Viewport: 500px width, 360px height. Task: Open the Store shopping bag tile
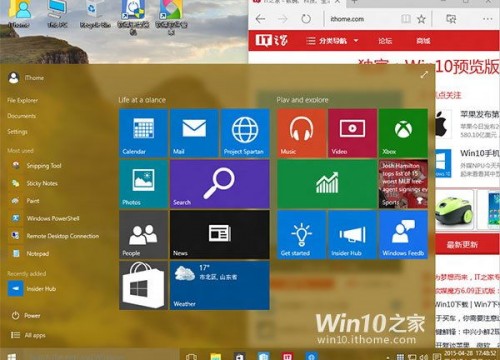pos(143,285)
